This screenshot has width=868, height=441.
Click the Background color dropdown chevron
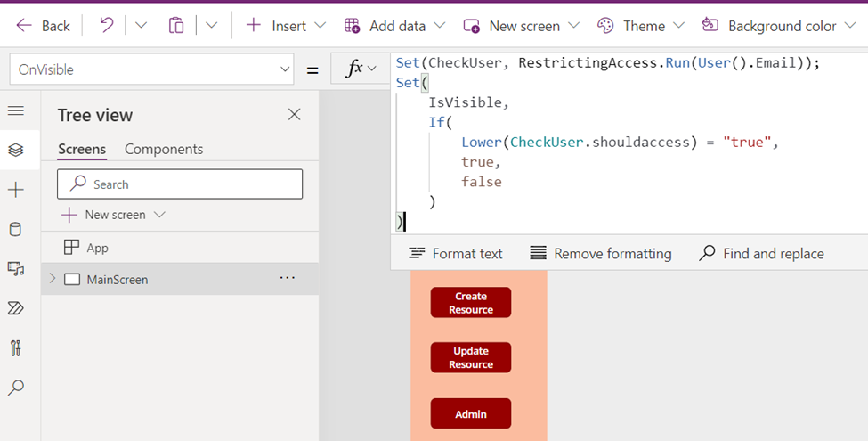click(850, 26)
